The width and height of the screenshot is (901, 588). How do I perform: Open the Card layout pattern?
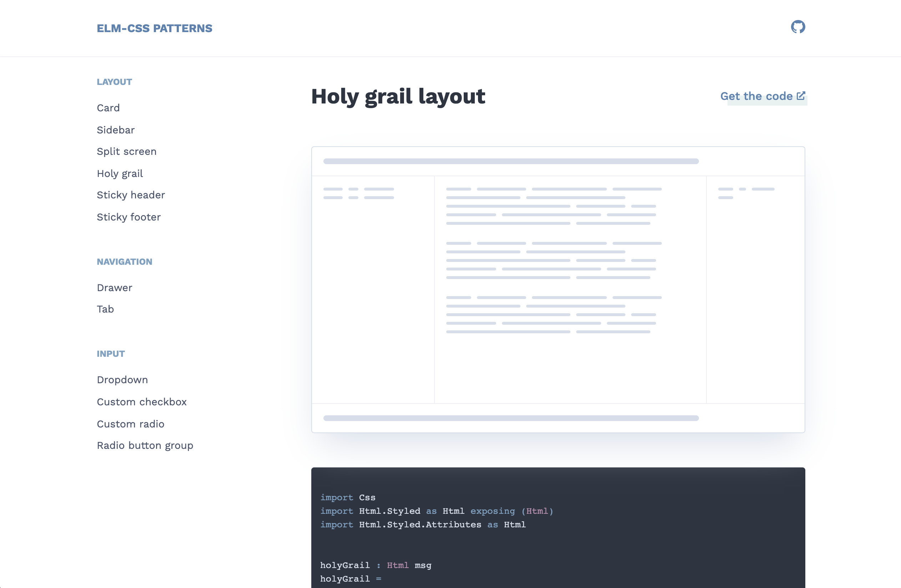tap(108, 108)
